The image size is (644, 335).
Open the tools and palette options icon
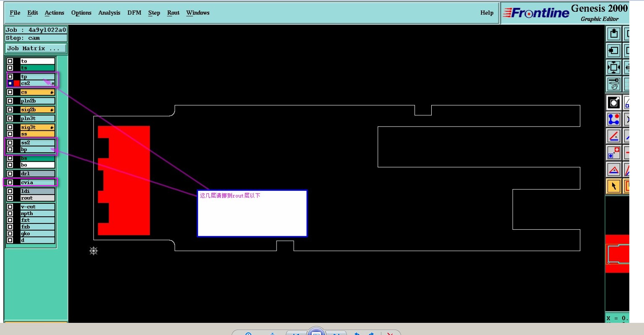pos(614,84)
